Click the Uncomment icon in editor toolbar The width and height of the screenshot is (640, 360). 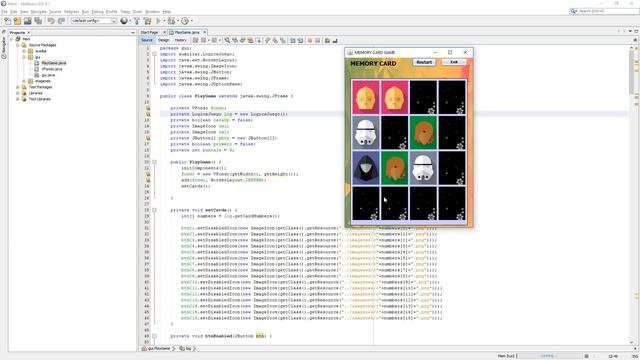[335, 40]
